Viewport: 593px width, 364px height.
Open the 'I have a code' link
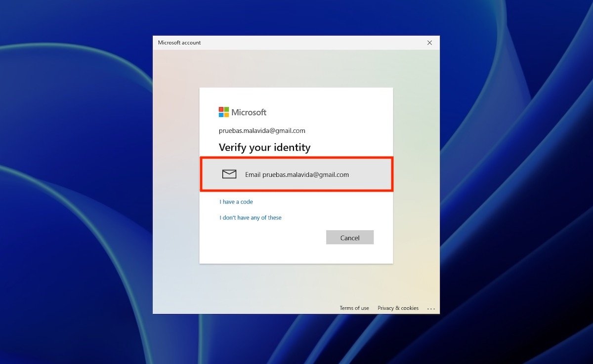[236, 202]
